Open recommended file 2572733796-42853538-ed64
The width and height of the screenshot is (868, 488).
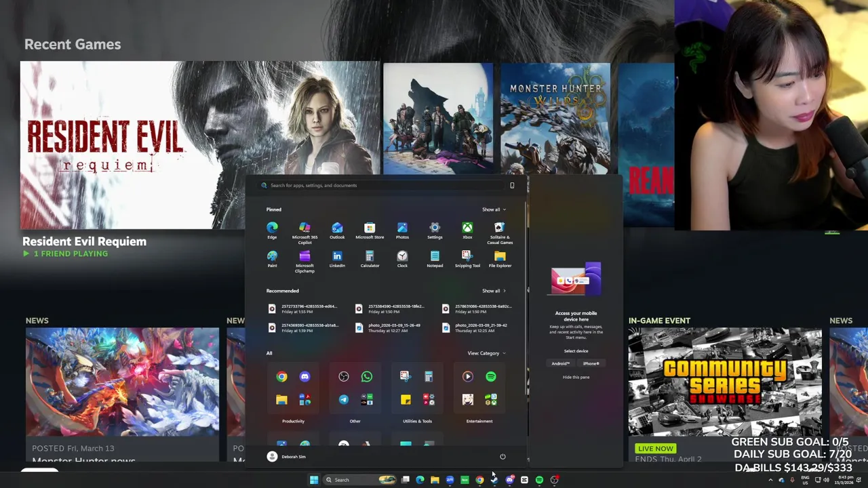click(x=302, y=308)
